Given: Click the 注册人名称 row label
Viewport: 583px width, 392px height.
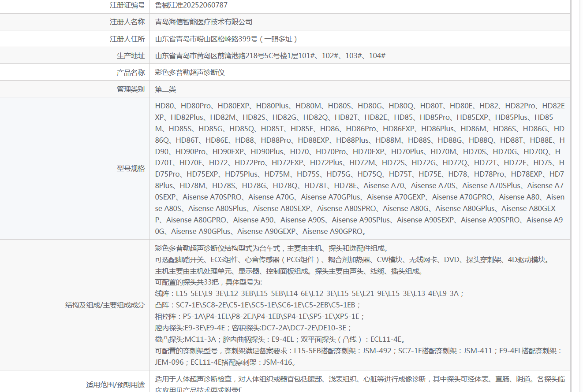Looking at the screenshot, I should click(x=127, y=22).
